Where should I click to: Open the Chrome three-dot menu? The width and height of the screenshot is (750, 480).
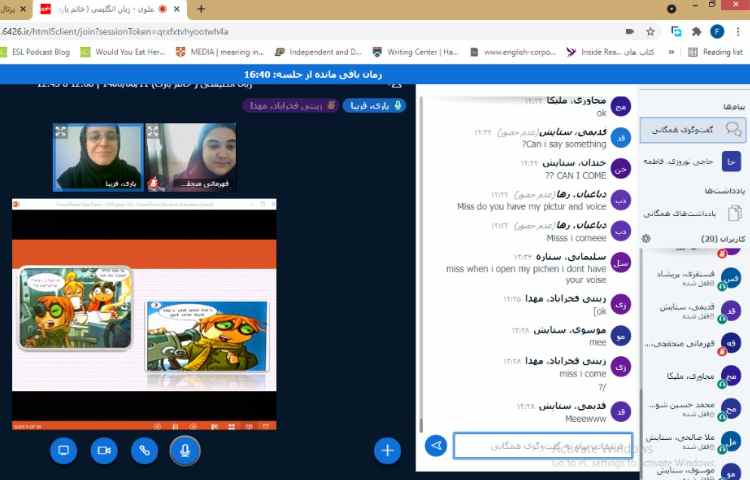pos(738,32)
